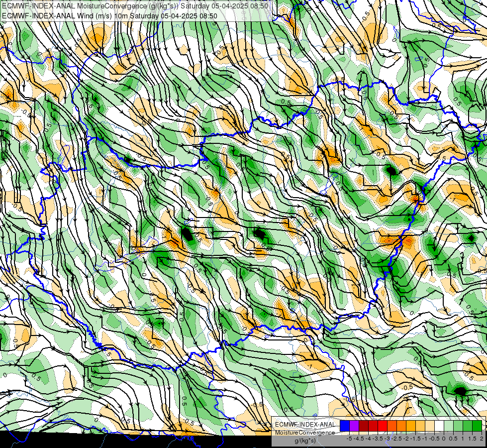Click the 1.5 tick label on legend scale
The width and height of the screenshot is (487, 448).
coord(472,439)
